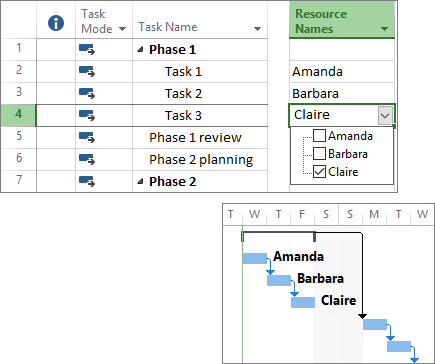Click the blue Indicators info icon header
The image size is (435, 364).
[x=56, y=23]
